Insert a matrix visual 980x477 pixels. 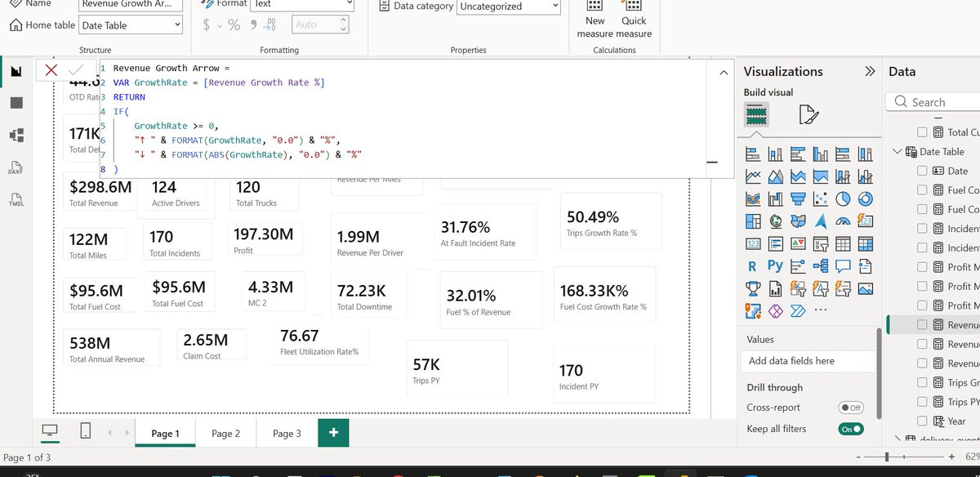(x=866, y=244)
